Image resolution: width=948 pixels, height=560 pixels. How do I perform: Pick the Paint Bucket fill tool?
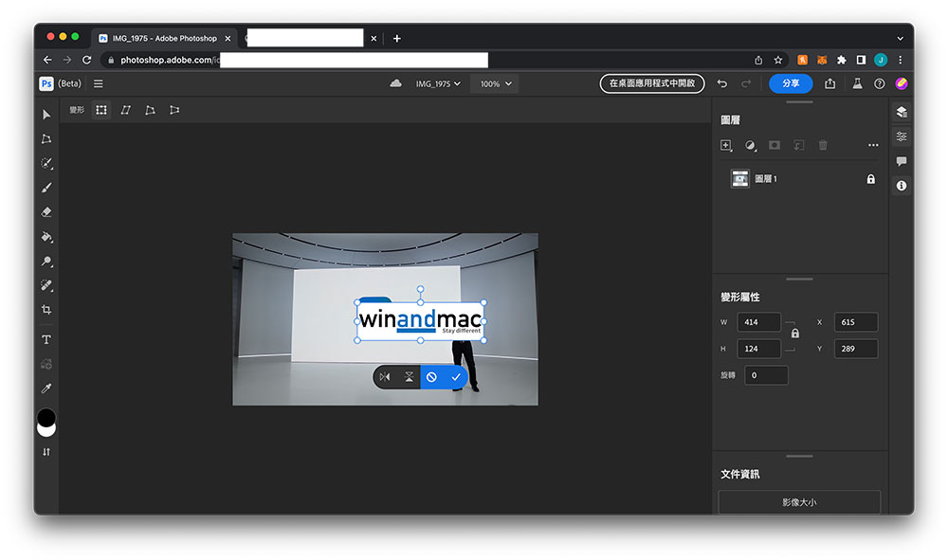46,237
